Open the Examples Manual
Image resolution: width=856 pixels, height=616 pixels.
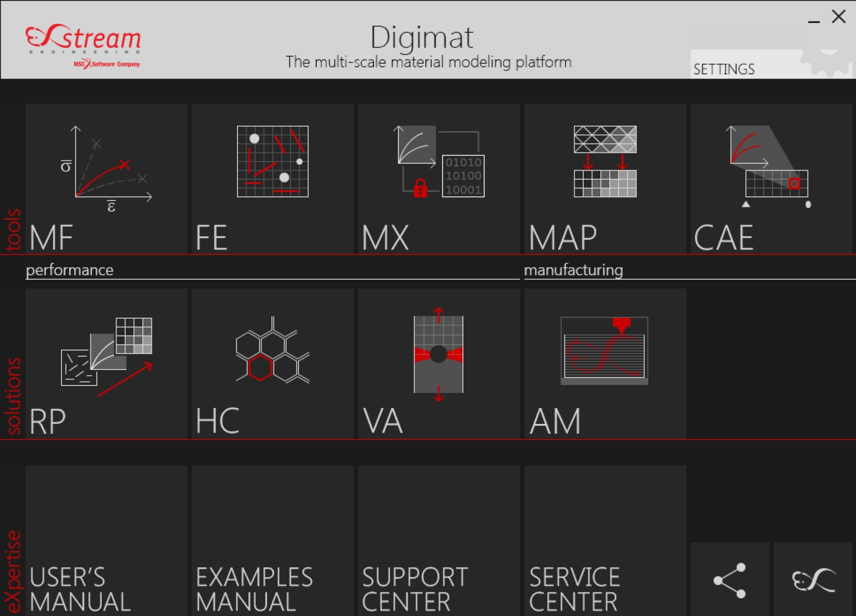pyautogui.click(x=273, y=541)
